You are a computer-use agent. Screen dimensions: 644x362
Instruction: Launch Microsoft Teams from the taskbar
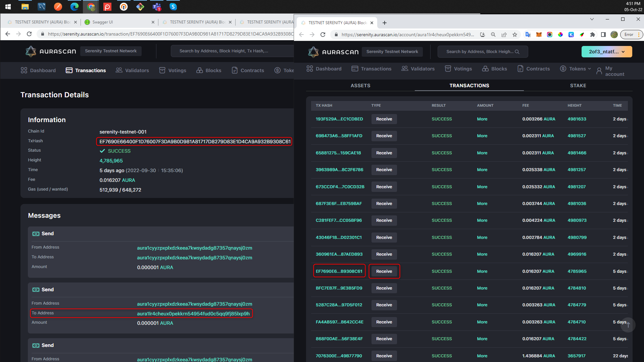pos(156,7)
